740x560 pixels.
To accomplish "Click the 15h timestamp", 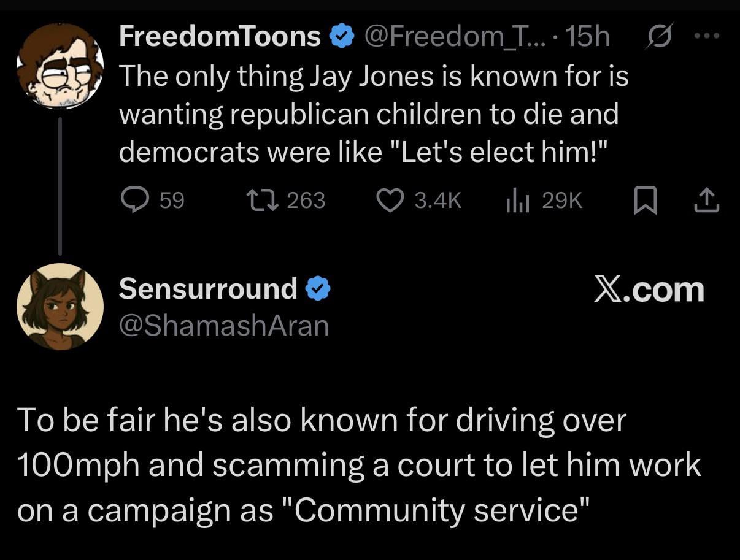I will [x=588, y=37].
